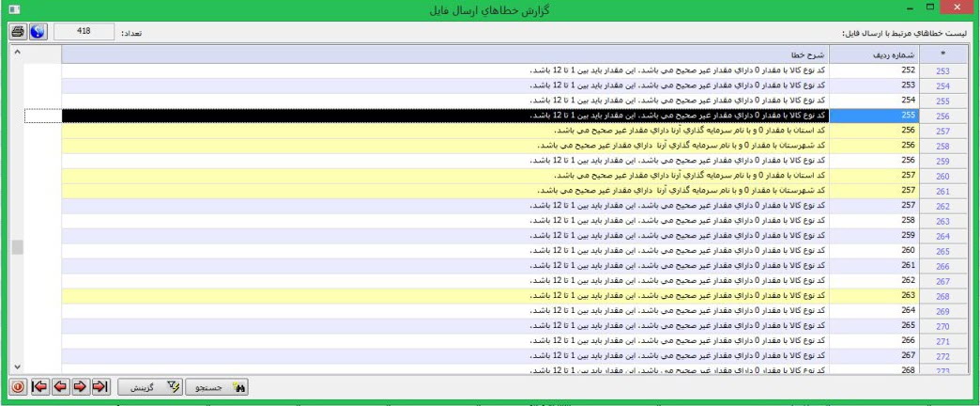Select row header 270
The width and height of the screenshot is (980, 406).
[942, 326]
